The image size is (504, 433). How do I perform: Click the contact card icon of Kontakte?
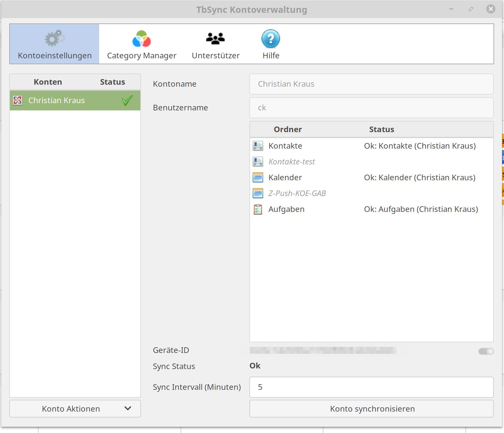(258, 146)
